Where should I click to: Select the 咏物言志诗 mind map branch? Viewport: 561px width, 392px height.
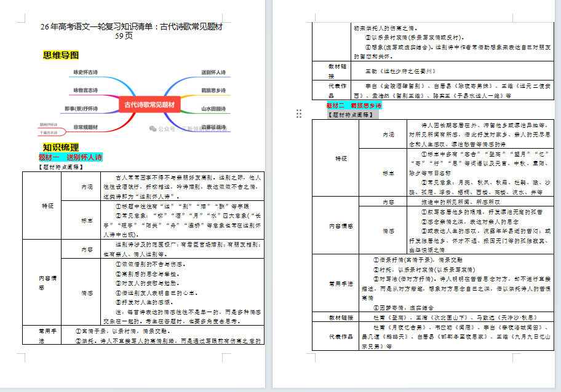pyautogui.click(x=85, y=90)
